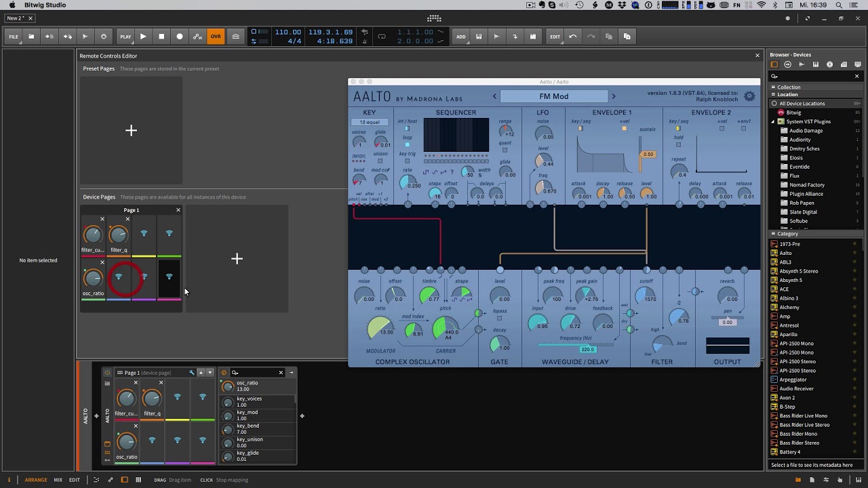Viewport: 868px width, 488px height.
Task: Select previous remote page up arrow
Action: click(201, 373)
